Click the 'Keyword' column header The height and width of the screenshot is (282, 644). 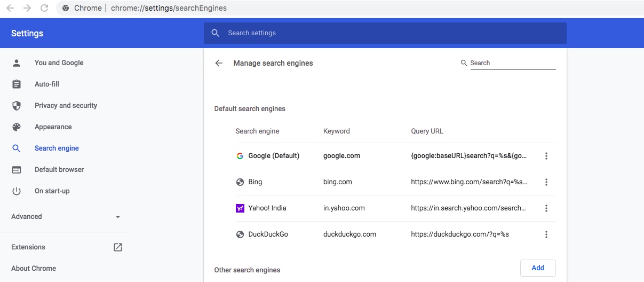pos(337,131)
